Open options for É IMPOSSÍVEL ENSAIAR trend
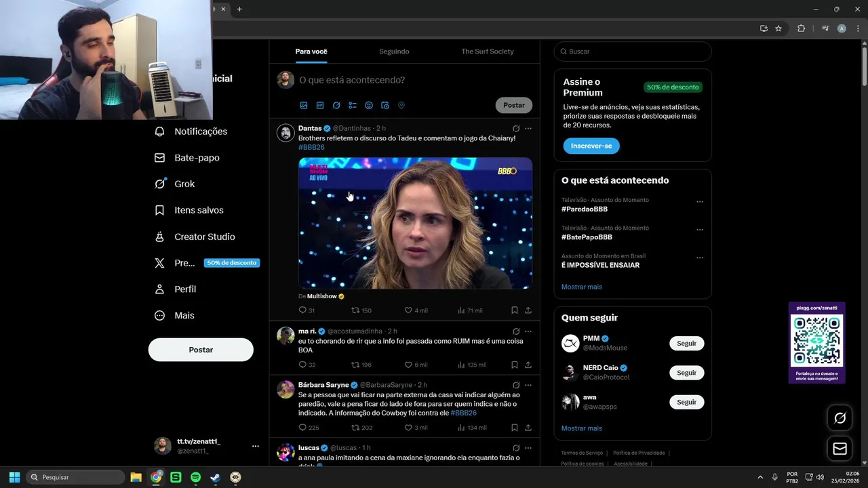The width and height of the screenshot is (868, 488). [700, 258]
